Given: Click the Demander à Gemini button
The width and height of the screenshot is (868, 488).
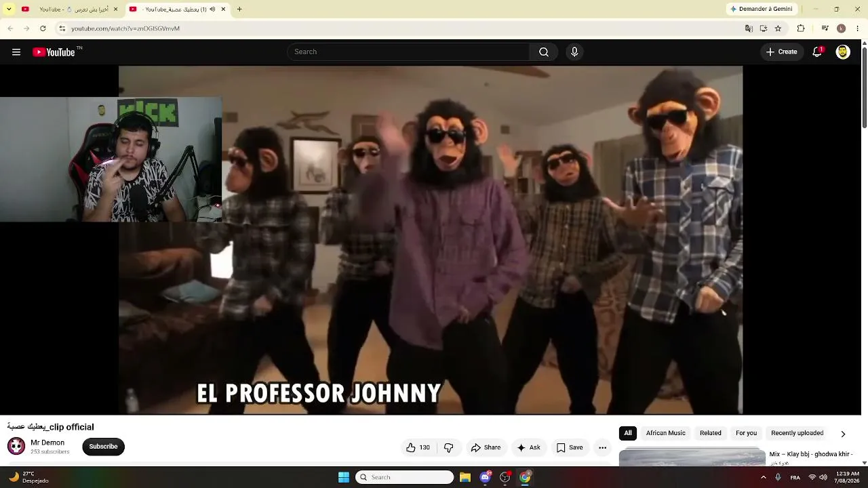Looking at the screenshot, I should coord(762,9).
